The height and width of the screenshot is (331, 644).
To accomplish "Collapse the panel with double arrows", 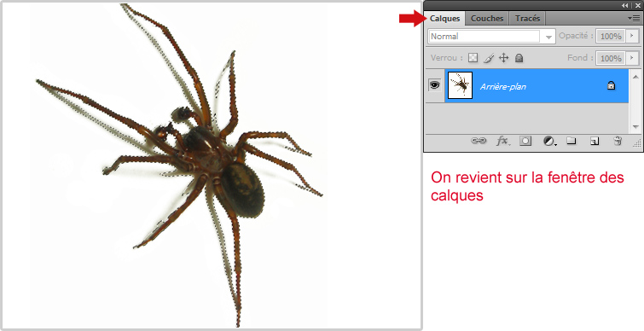I will 625,6.
